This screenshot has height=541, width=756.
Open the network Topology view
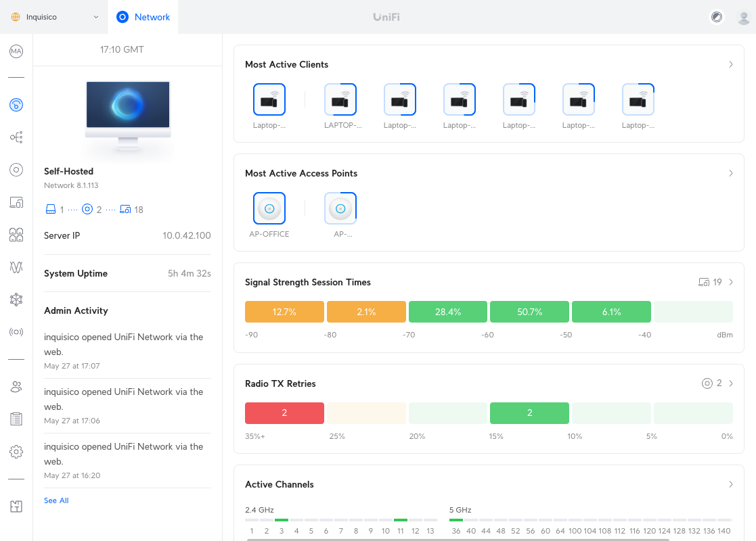16,137
